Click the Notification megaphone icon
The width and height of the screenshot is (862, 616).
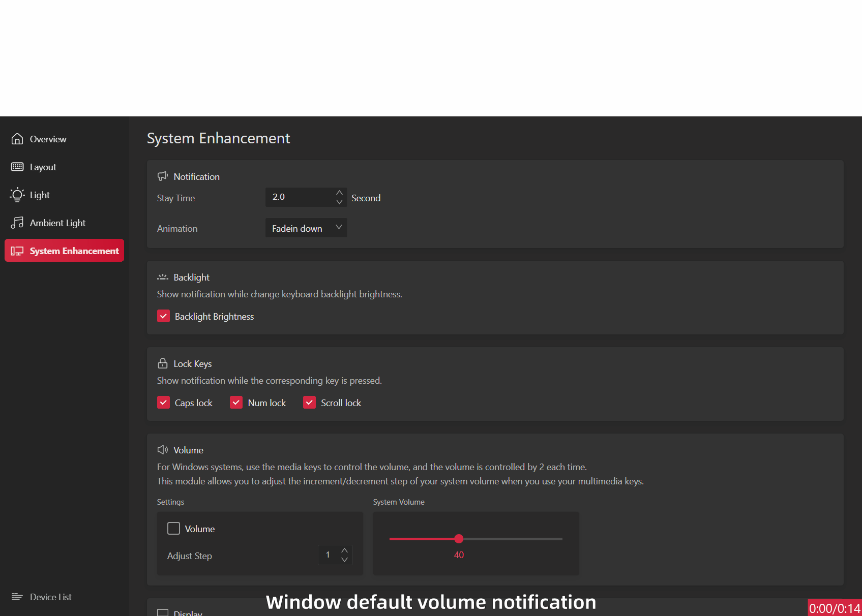click(163, 176)
